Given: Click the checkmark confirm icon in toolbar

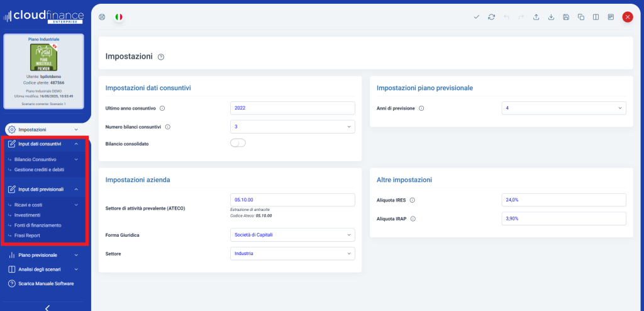Looking at the screenshot, I should coord(477,17).
